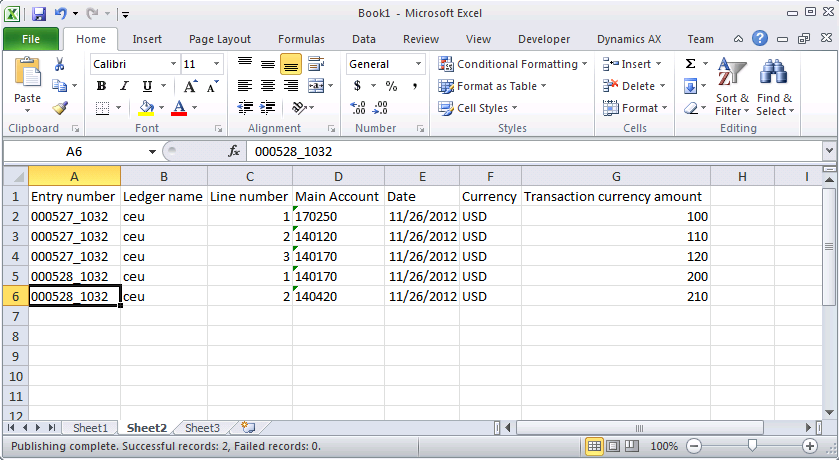The width and height of the screenshot is (839, 460).
Task: Switch to the Dynamics AX ribbon tab
Action: point(628,39)
